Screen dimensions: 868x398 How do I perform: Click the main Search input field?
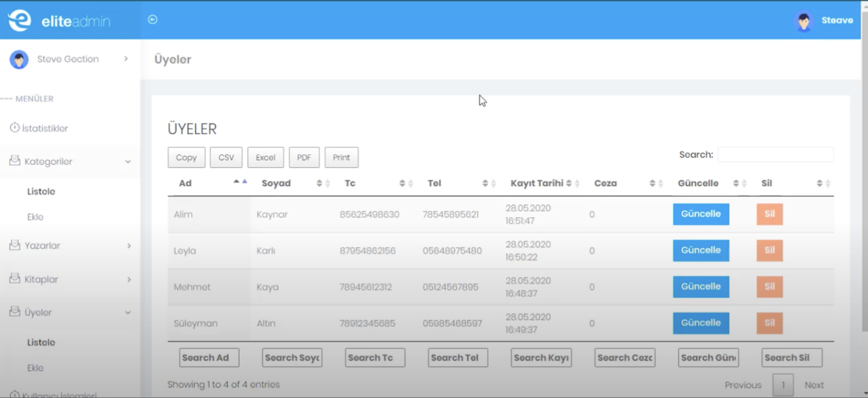coord(776,155)
